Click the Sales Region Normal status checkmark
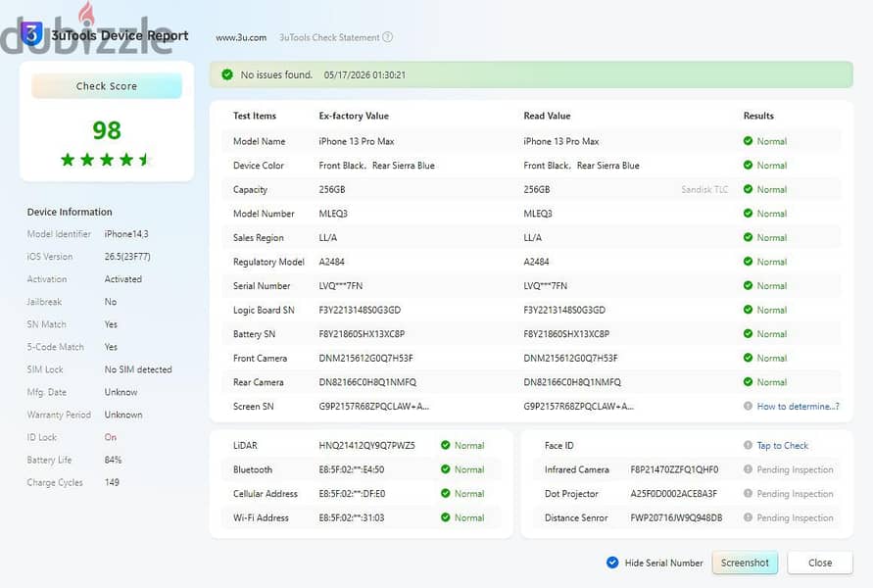This screenshot has height=588, width=873. 748,237
